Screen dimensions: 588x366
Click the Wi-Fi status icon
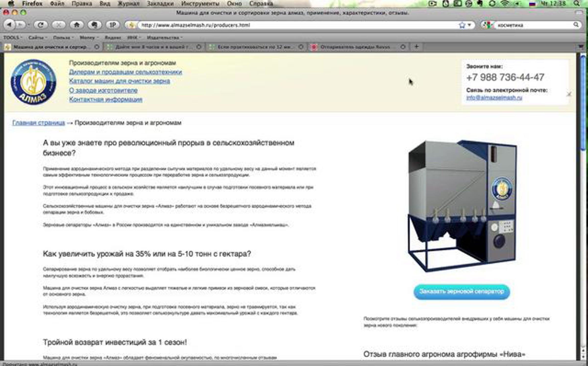[x=505, y=3]
